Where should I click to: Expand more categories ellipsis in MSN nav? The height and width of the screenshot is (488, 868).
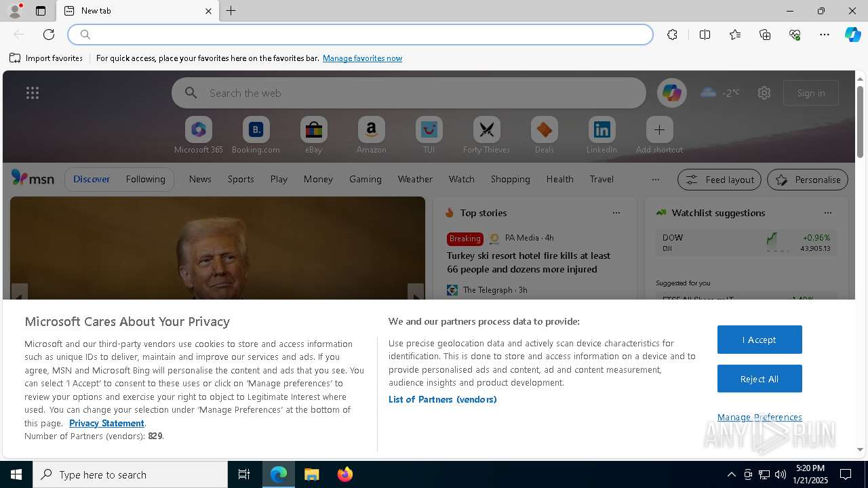[655, 180]
